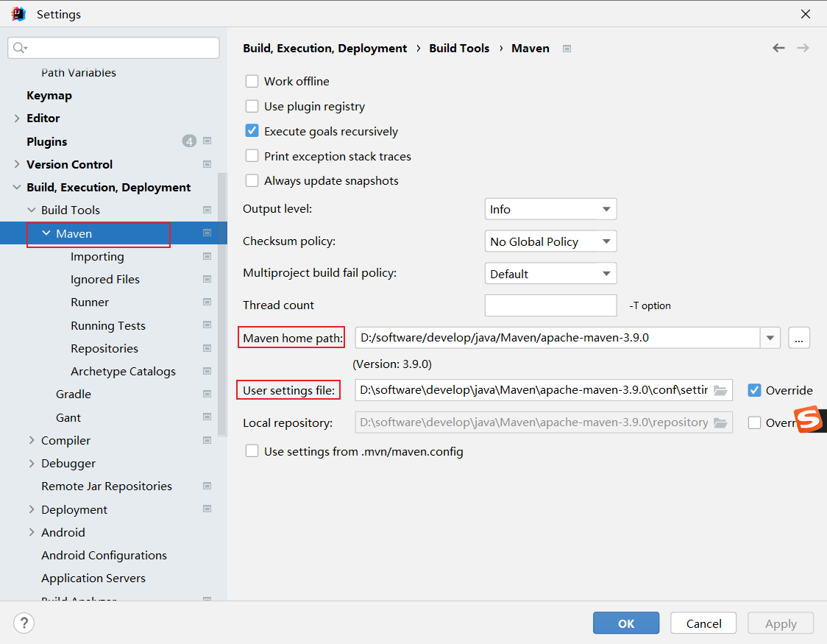Enable the Work offline checkbox
This screenshot has height=644, width=827.
tap(252, 82)
